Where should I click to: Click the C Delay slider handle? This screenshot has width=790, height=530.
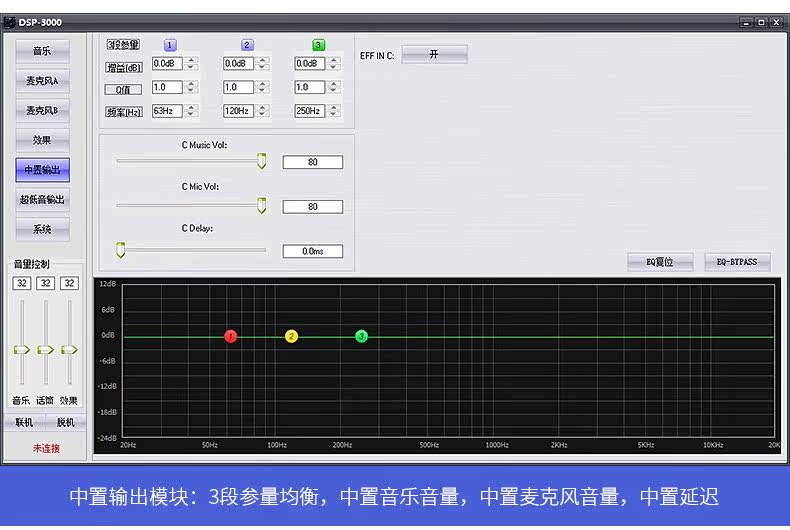120,250
